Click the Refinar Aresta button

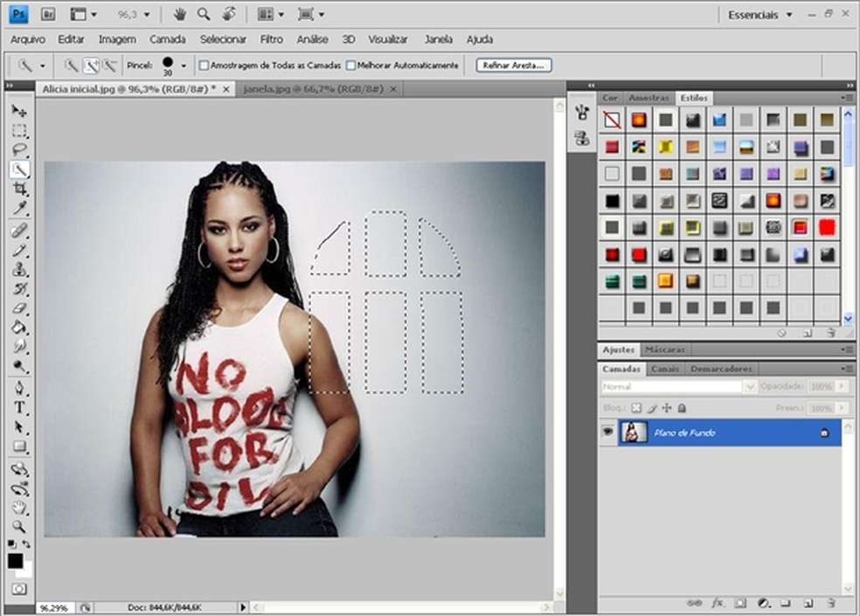click(x=513, y=66)
